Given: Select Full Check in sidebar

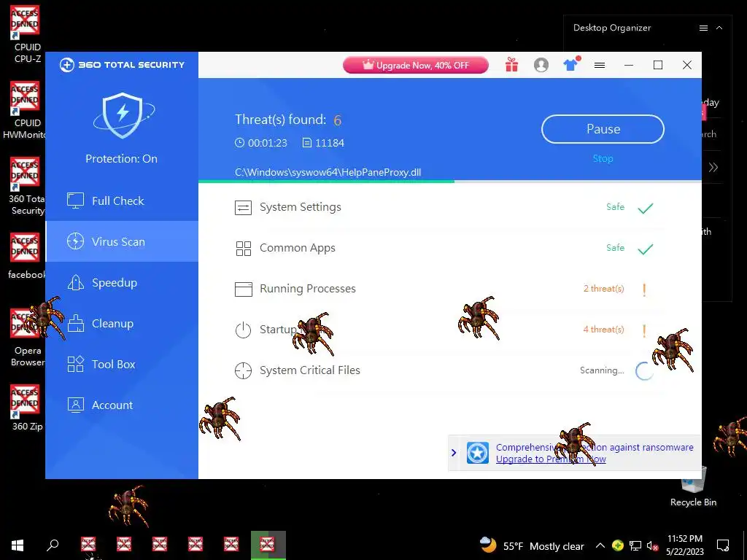Looking at the screenshot, I should click(122, 201).
